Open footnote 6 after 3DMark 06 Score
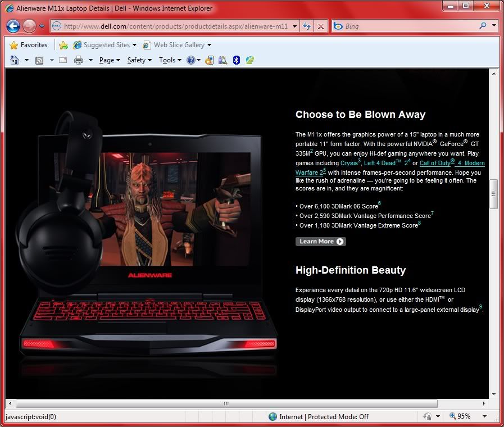The width and height of the screenshot is (504, 427). [x=380, y=203]
